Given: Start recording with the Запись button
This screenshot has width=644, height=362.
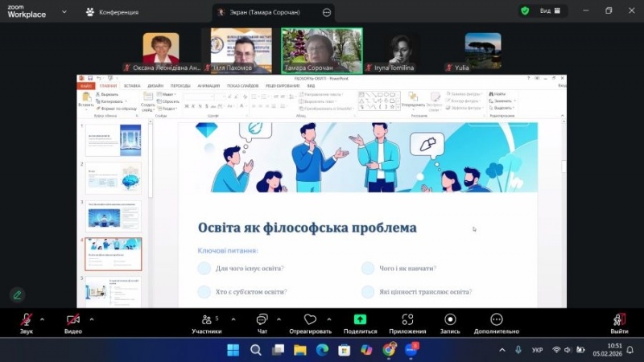Looking at the screenshot, I should coord(448,320).
